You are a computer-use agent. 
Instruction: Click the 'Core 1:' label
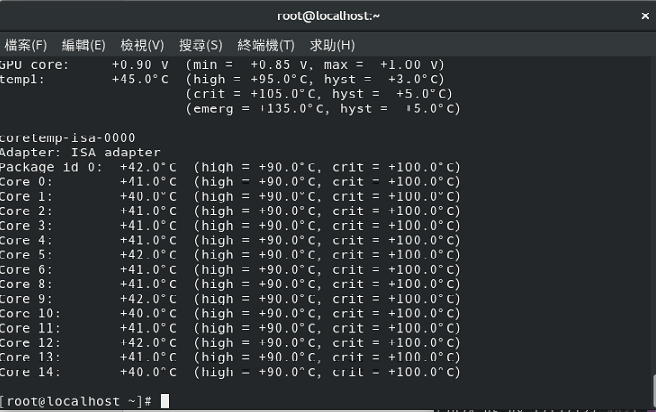click(26, 196)
